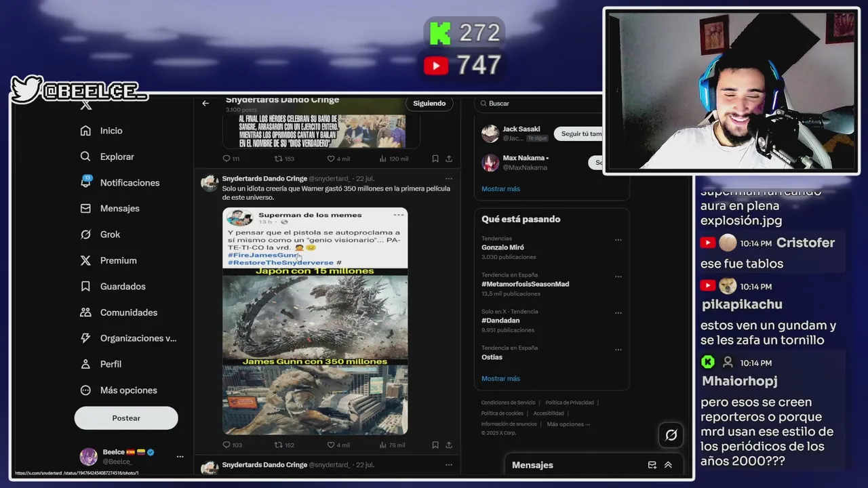Click the Explorar magnifier icon

tap(85, 157)
